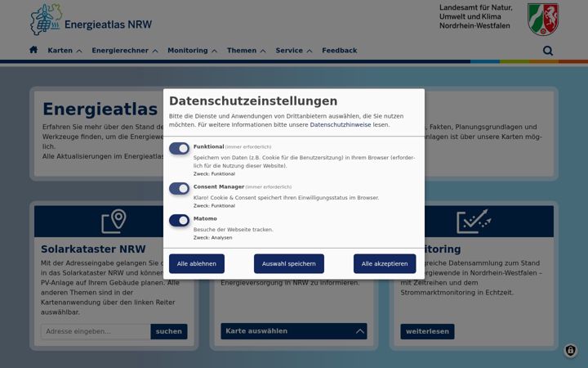
Task: Click the Monitoring chart icon
Action: click(474, 221)
